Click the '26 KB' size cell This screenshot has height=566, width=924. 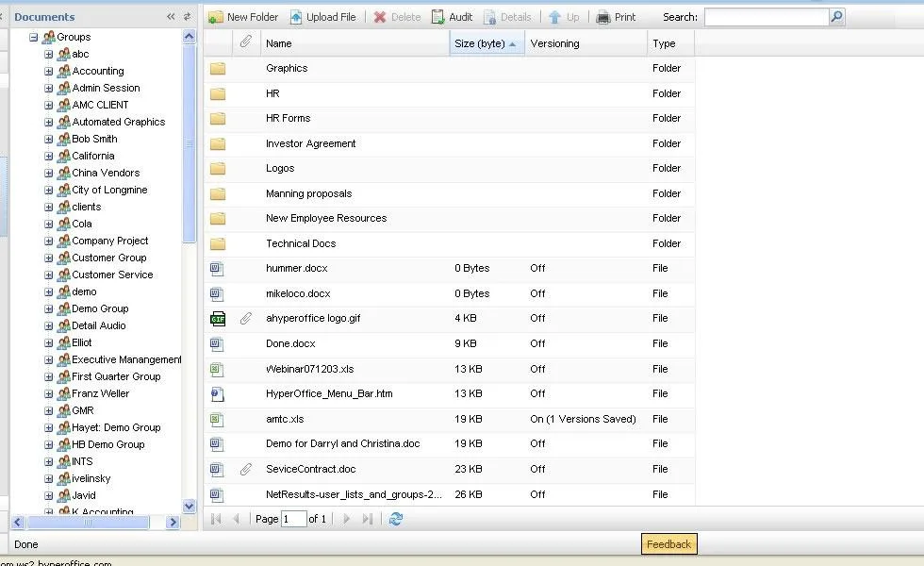click(469, 494)
